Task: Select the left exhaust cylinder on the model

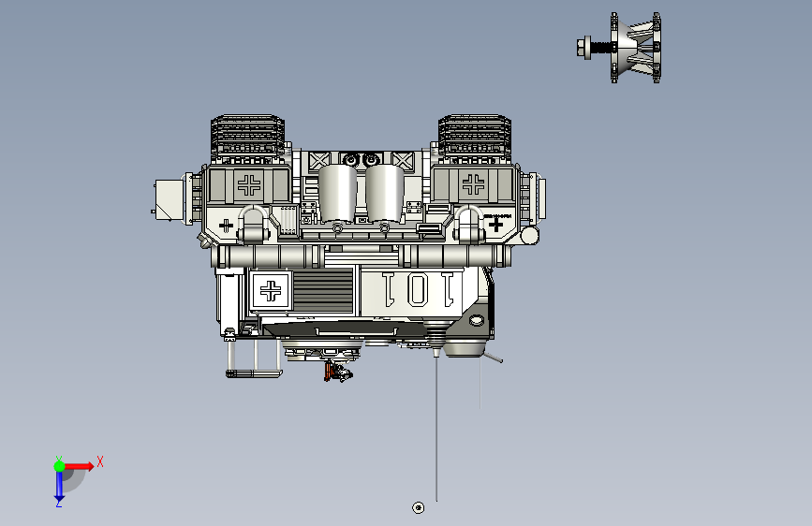Action: [x=338, y=194]
